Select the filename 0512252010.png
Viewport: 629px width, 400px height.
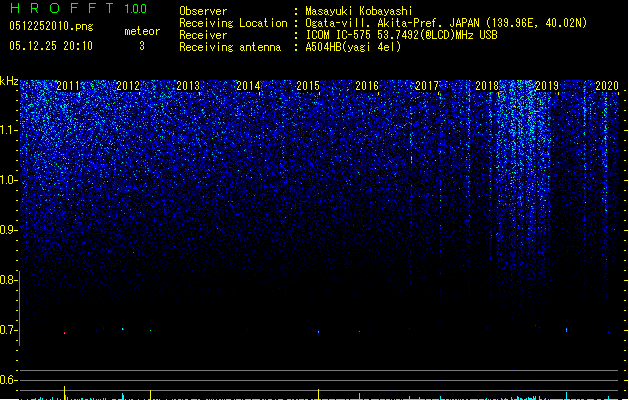[51, 26]
